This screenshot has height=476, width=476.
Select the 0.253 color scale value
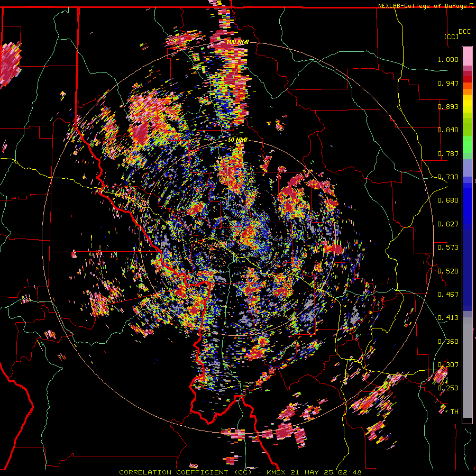pyautogui.click(x=448, y=388)
